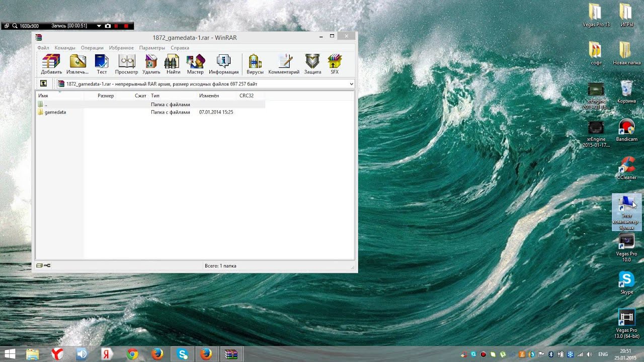Click the Добавить (Add) toolbar icon
The width and height of the screenshot is (644, 362).
[x=51, y=64]
